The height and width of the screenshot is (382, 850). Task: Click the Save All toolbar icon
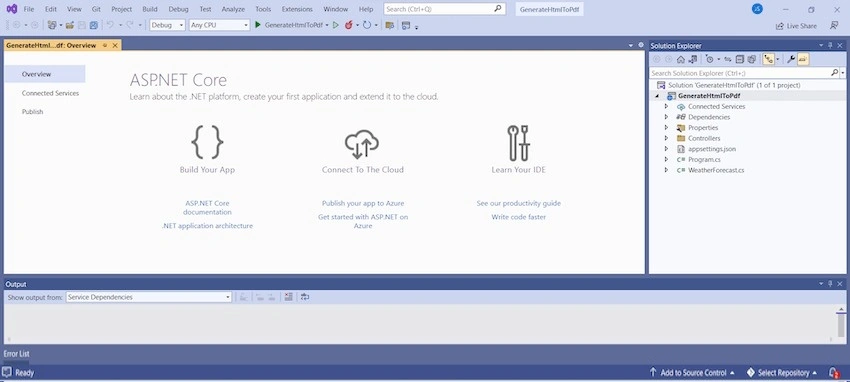94,25
